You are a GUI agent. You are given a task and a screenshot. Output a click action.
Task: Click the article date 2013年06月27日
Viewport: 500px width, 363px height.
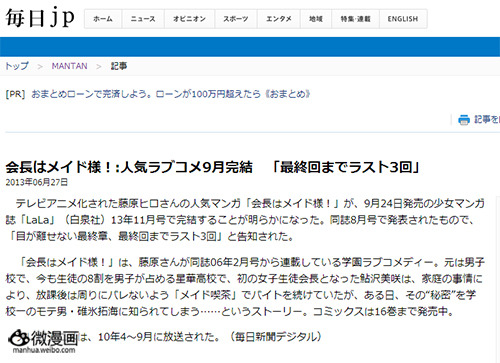coord(37,182)
